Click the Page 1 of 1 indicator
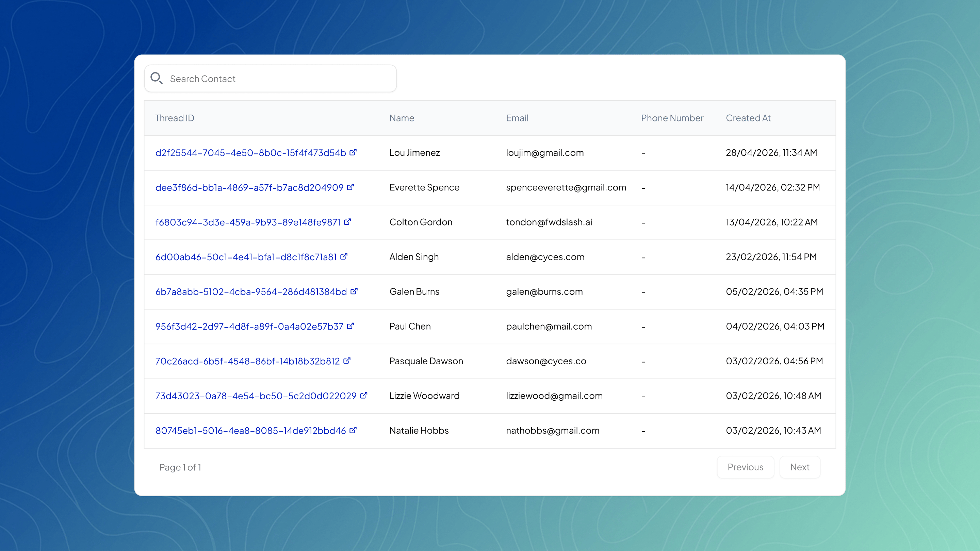The image size is (980, 551). tap(180, 467)
